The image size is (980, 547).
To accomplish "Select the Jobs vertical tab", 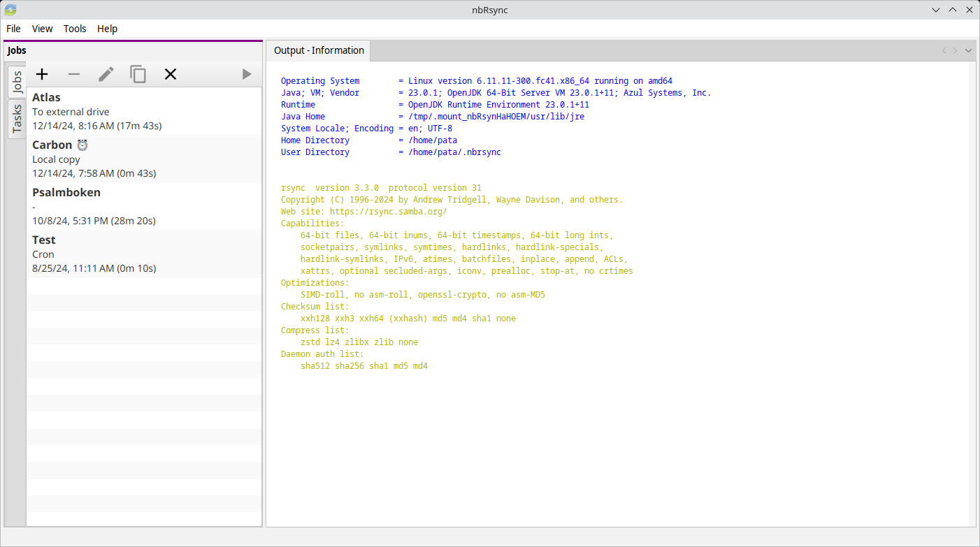I will 17,82.
